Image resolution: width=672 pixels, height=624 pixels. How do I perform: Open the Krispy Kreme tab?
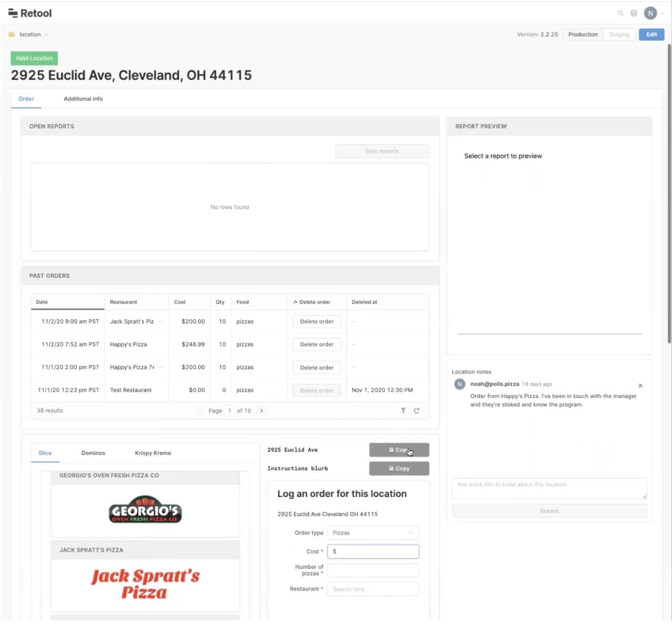(153, 453)
